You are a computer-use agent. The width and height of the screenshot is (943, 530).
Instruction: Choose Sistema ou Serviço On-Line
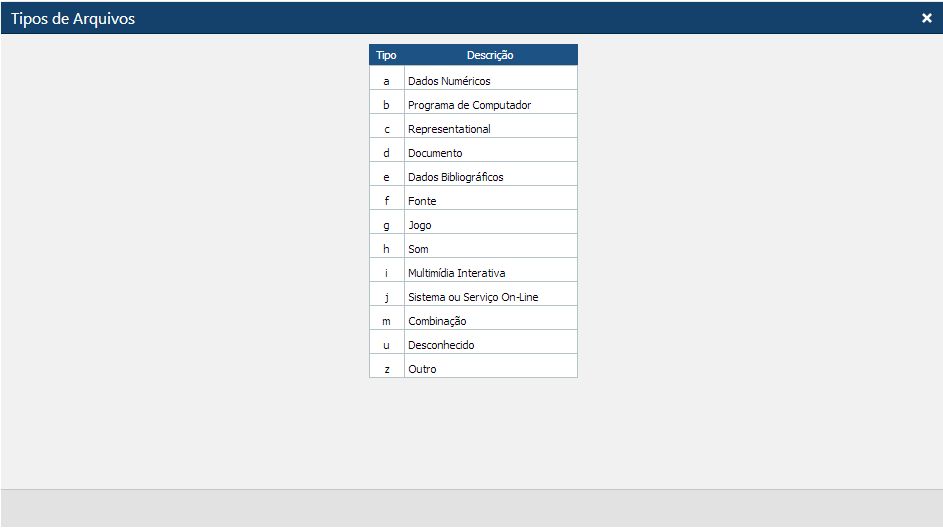[x=473, y=297]
